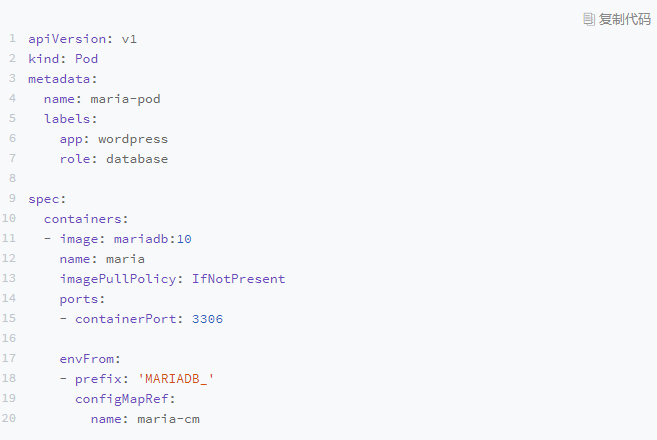Click the 复制代码 button text

point(624,19)
